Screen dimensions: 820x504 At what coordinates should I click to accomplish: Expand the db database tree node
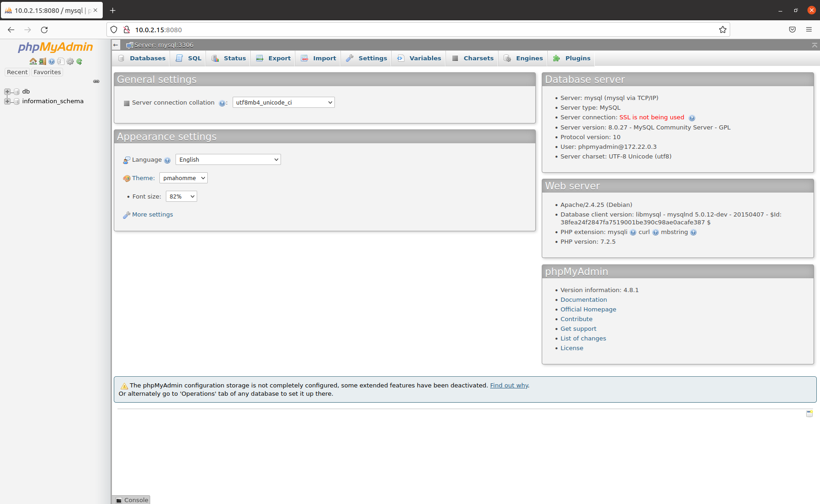click(x=7, y=92)
